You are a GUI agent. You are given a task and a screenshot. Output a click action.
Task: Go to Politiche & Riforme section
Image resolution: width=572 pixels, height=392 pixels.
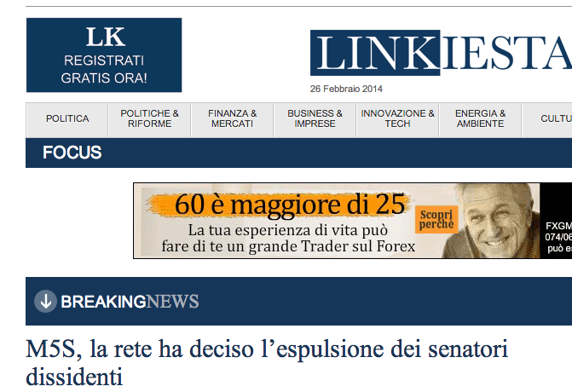[x=149, y=118]
